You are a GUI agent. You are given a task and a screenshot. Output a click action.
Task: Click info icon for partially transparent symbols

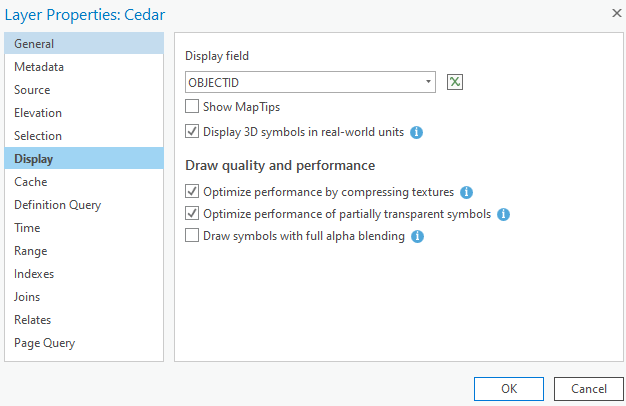coord(503,214)
